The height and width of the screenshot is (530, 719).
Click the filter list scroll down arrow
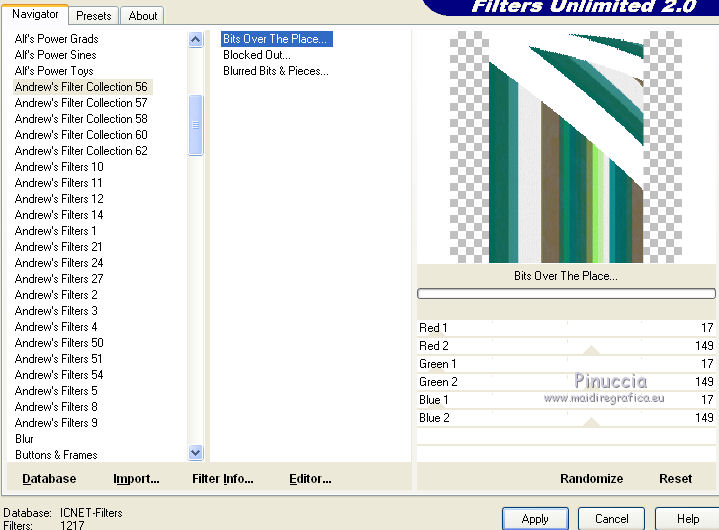coord(195,453)
